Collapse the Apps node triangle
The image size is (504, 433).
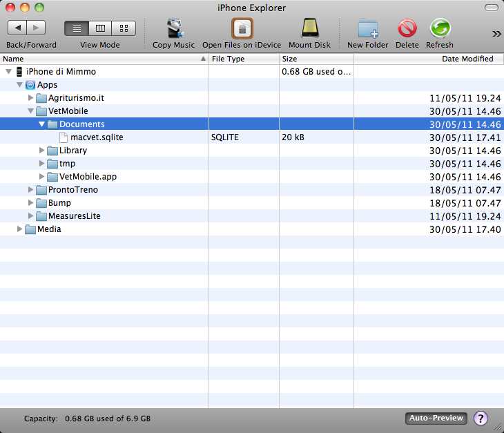tap(19, 84)
